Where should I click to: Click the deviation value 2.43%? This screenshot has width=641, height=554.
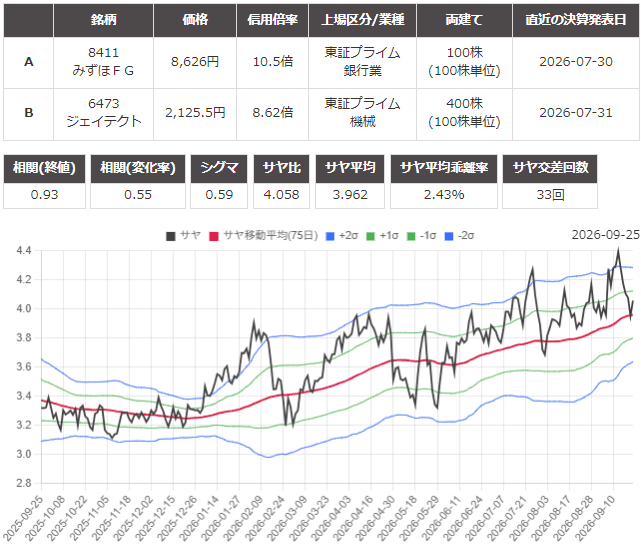444,195
